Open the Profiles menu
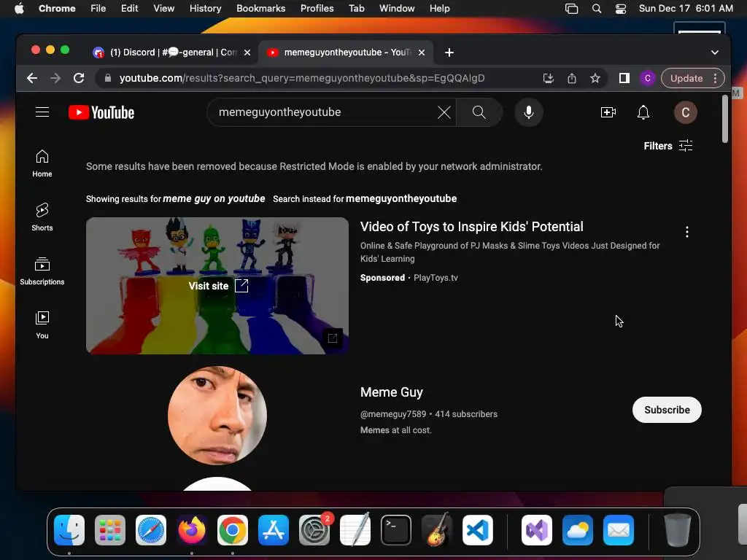 (x=317, y=9)
